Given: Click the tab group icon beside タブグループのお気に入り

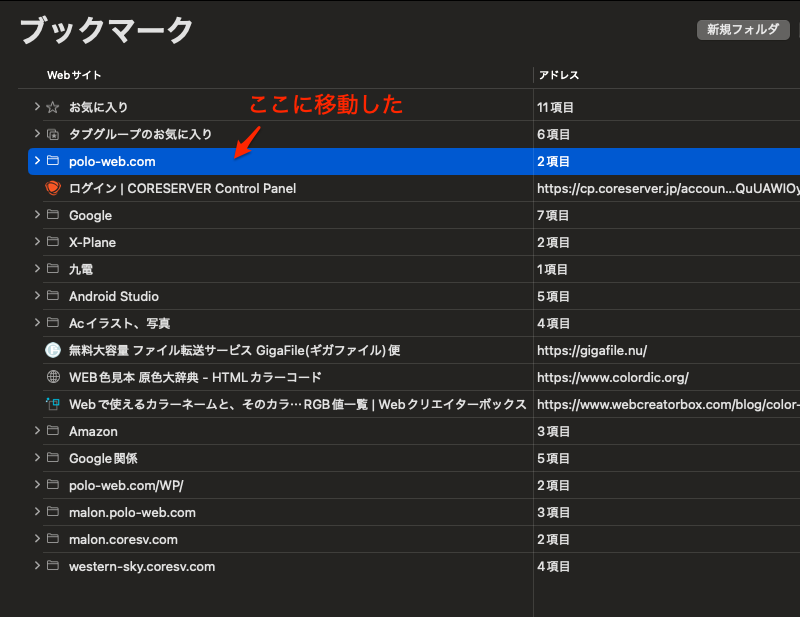Looking at the screenshot, I should (53, 134).
